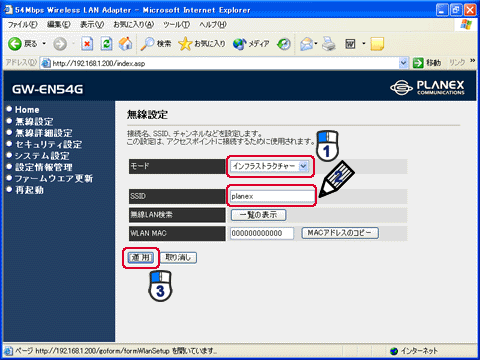Screen dimensions: 480x360
Task: Go to the Home page icon
Action: (125, 44)
